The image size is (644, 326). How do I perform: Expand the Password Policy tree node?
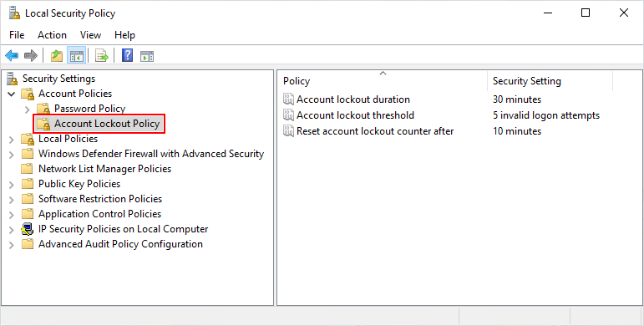point(28,110)
